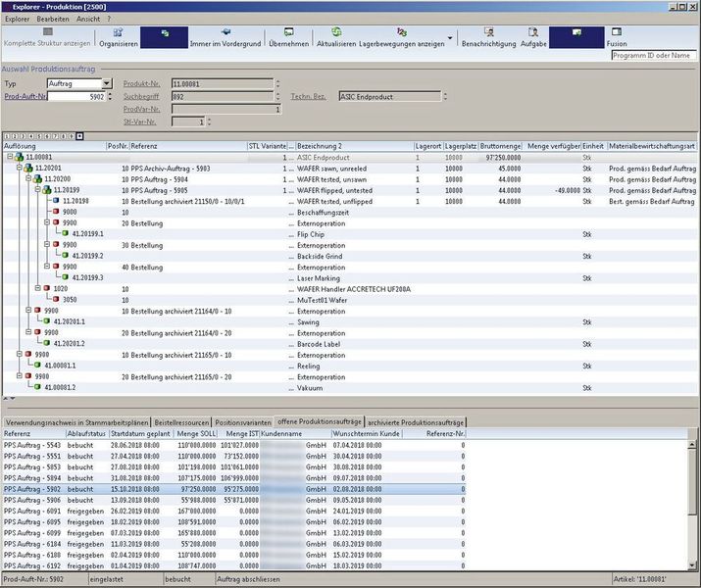Collapse the 9900 node with 20 Bestellung
Viewport: 701px width, 588px height.
click(47, 222)
